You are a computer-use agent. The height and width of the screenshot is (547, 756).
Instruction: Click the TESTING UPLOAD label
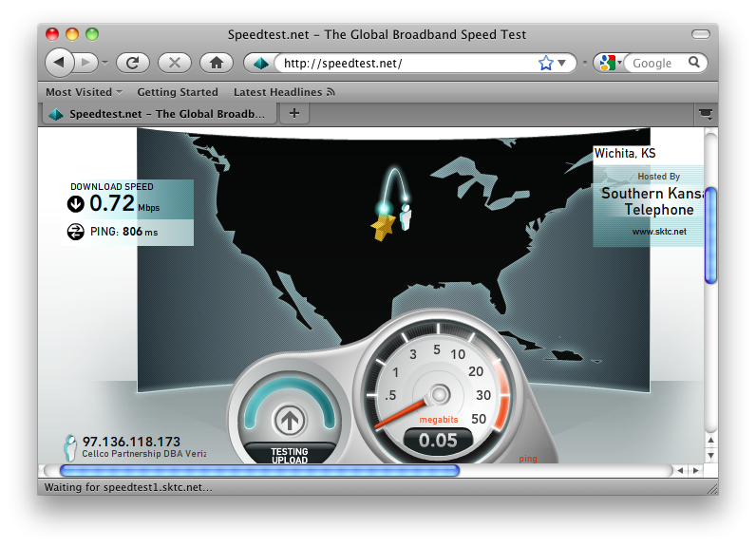[x=290, y=456]
